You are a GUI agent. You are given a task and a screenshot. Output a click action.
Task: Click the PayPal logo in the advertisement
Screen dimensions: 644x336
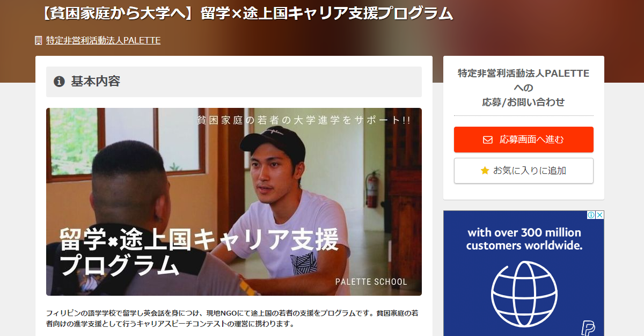click(588, 328)
